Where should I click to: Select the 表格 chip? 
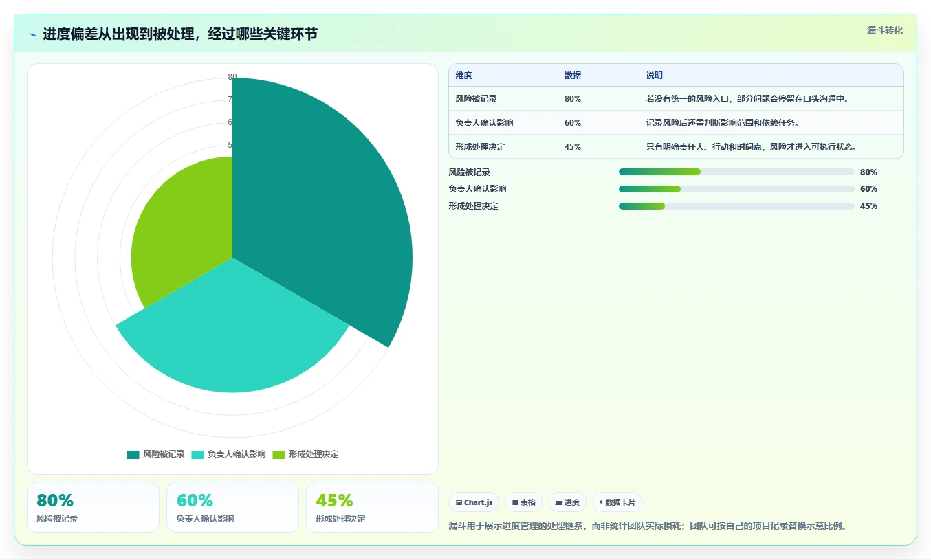coord(523,502)
